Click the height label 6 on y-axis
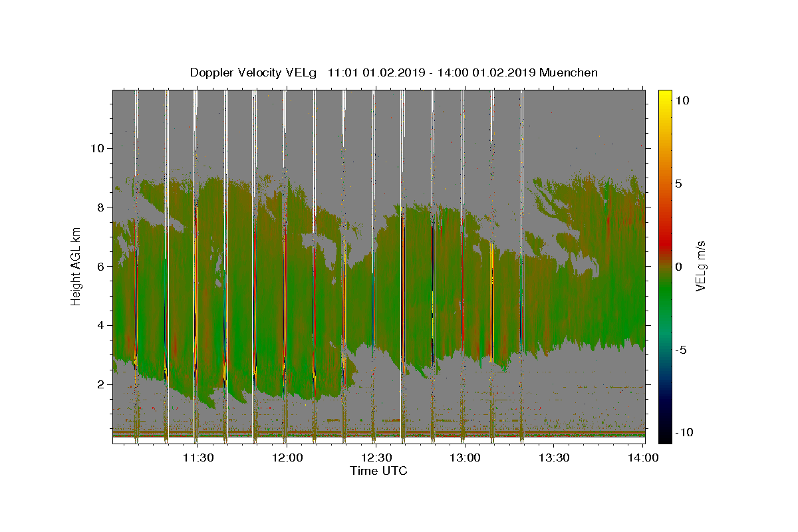The height and width of the screenshot is (532, 798). (100, 266)
